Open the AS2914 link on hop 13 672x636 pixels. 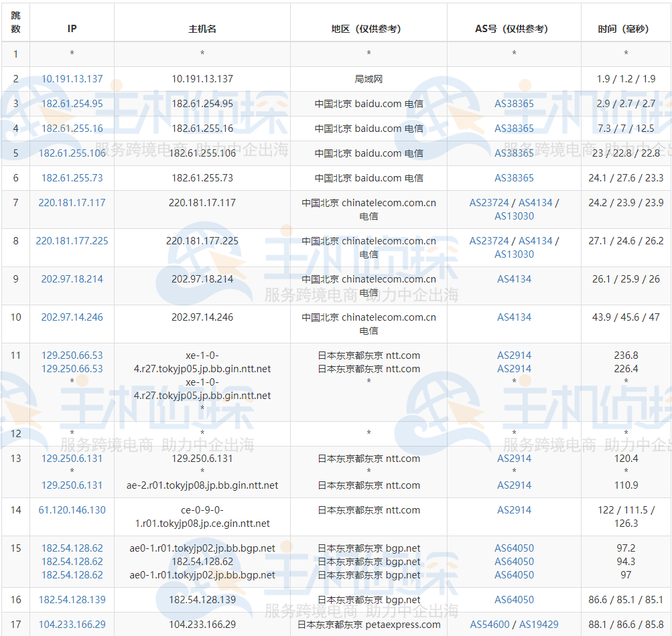(514, 459)
